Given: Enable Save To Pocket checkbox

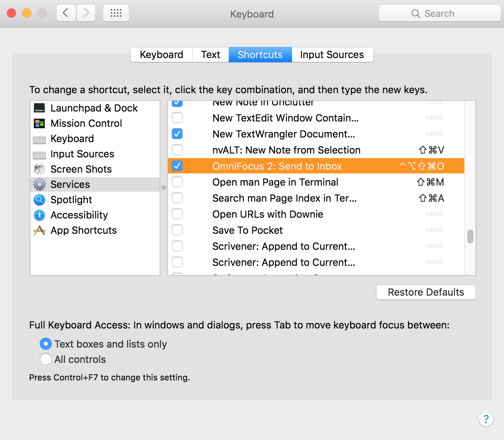Looking at the screenshot, I should (x=177, y=230).
